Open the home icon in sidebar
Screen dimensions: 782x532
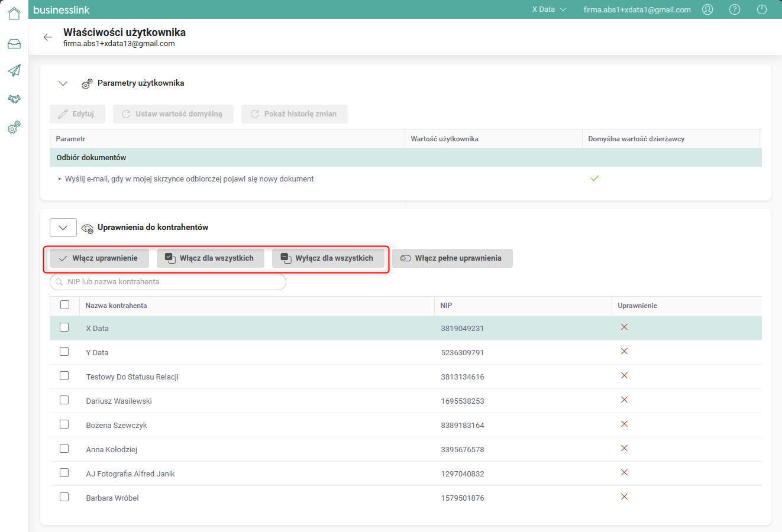pos(14,13)
